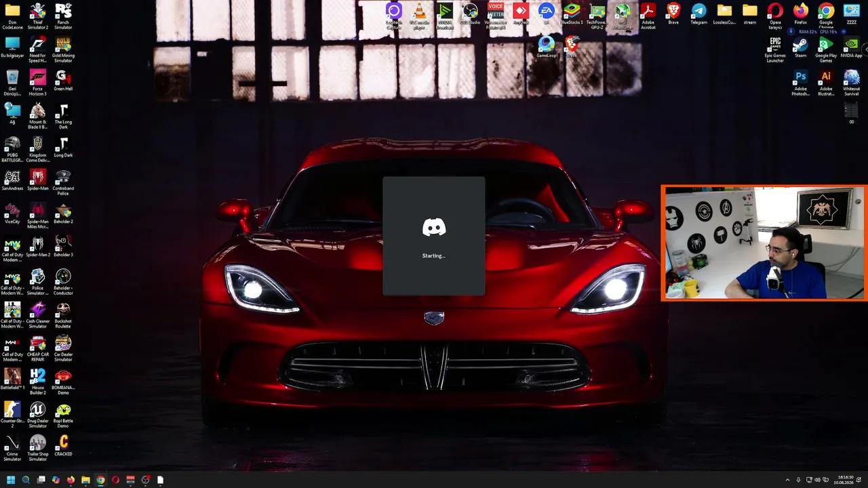This screenshot has width=868, height=488.
Task: Select the SanAndreas desktop icon
Action: [12, 180]
